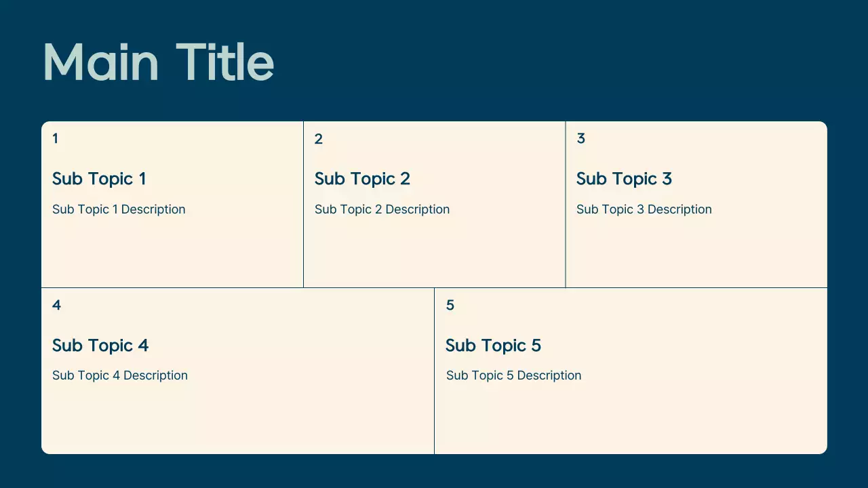Click the Main Title heading
This screenshot has height=488, width=868.
click(158, 62)
